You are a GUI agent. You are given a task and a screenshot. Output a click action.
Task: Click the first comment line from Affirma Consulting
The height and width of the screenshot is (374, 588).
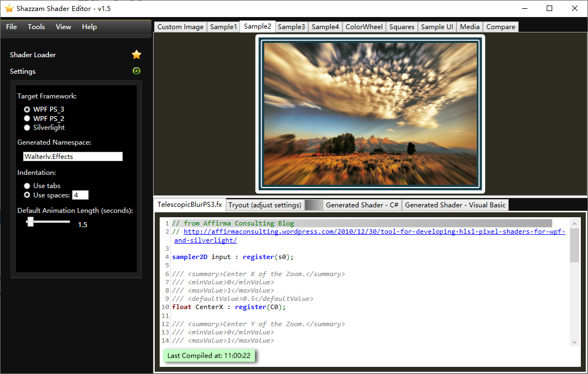(x=233, y=223)
